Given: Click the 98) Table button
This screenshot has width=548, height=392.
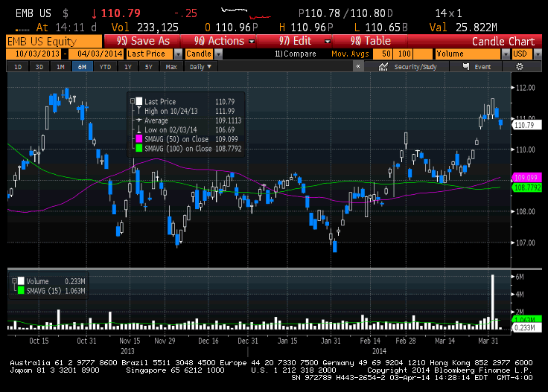Looking at the screenshot, I should tap(370, 41).
